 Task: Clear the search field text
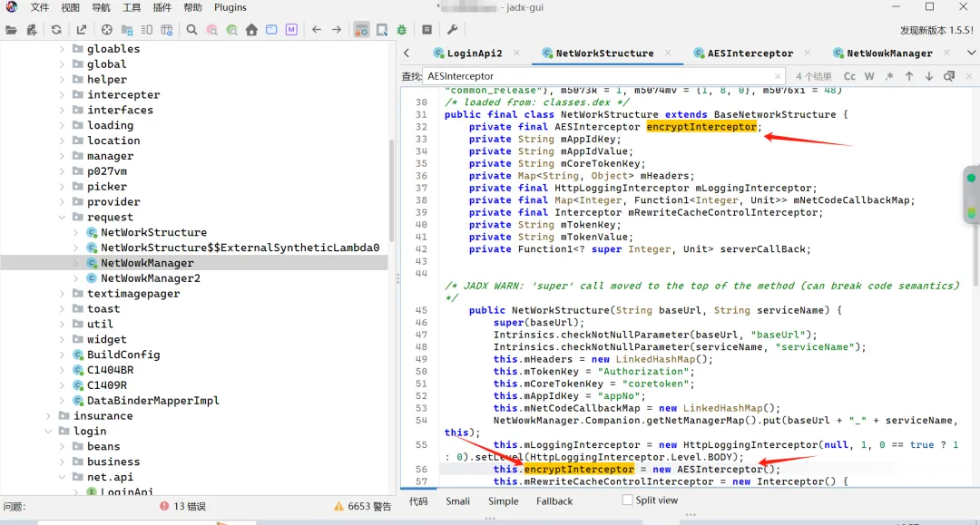[778, 76]
